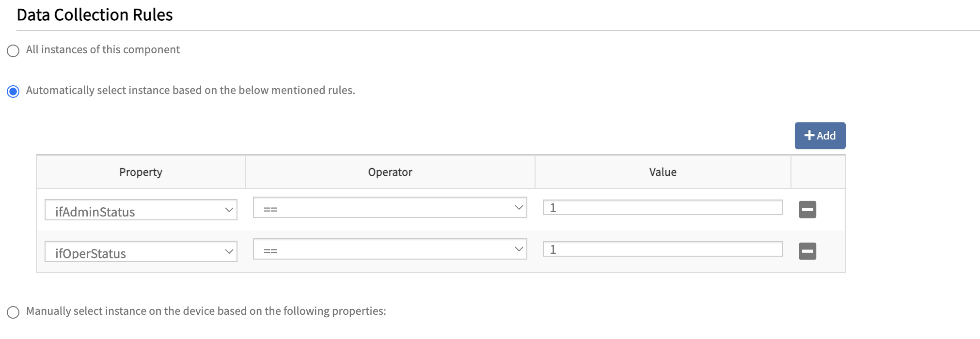This screenshot has height=339, width=980.
Task: Expand operator dropdown in ifOperStatus row
Action: click(390, 249)
